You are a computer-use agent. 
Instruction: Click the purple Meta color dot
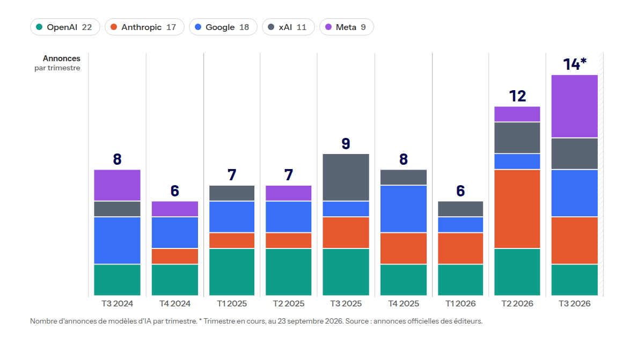pos(328,27)
